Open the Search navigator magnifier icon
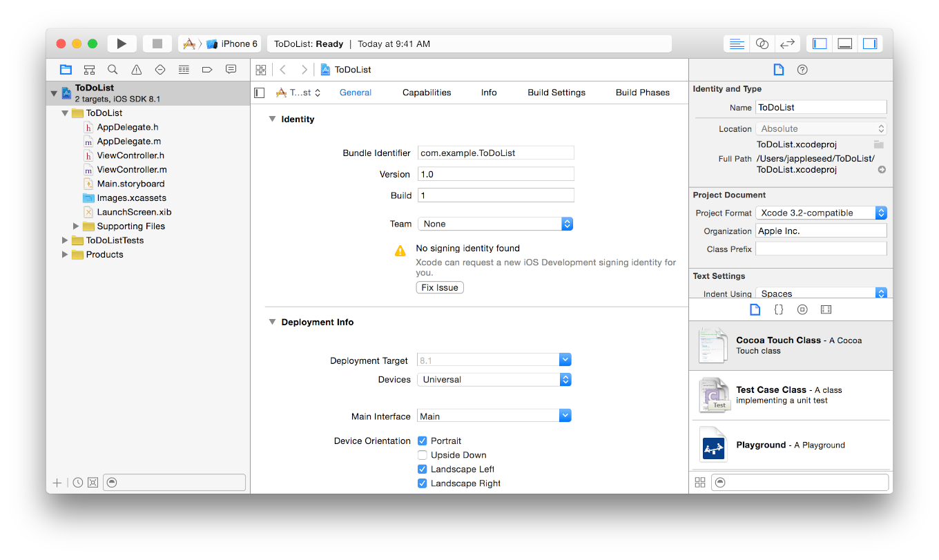 click(113, 70)
